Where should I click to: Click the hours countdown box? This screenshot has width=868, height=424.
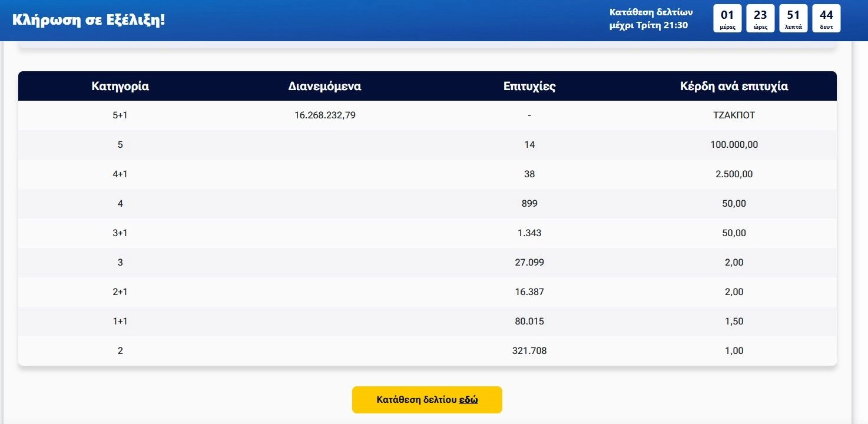(x=760, y=18)
